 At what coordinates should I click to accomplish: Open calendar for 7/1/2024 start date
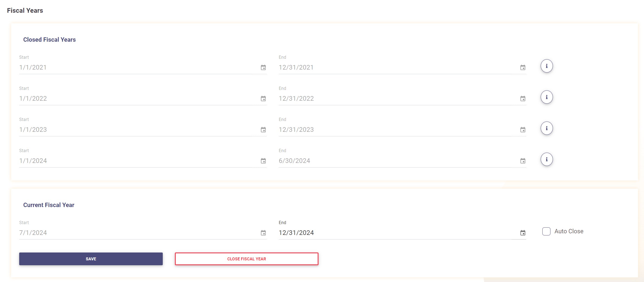coord(263,233)
